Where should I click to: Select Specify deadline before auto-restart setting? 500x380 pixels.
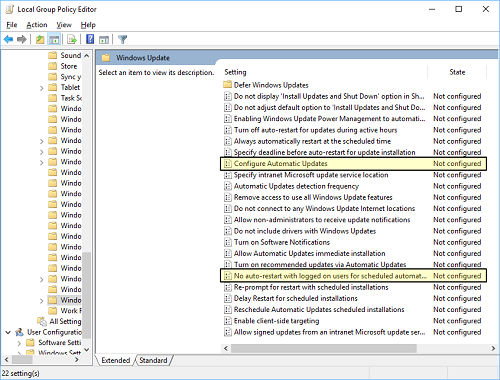click(353, 152)
